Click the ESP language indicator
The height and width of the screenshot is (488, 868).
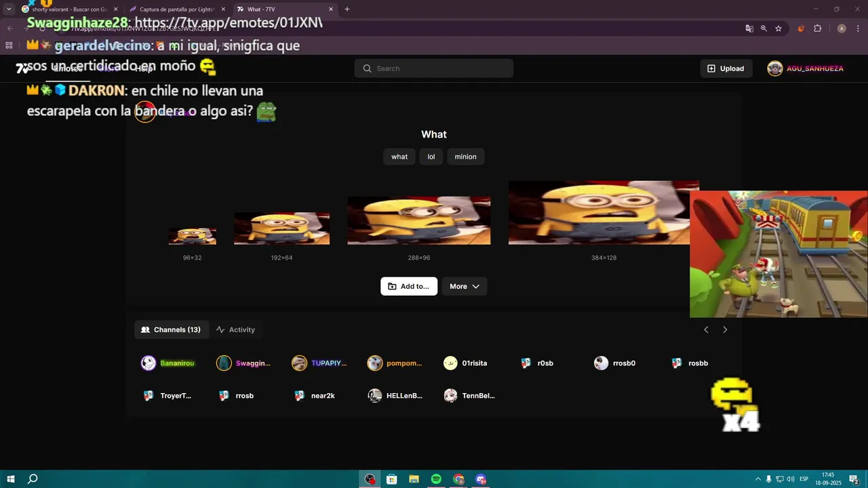(804, 479)
